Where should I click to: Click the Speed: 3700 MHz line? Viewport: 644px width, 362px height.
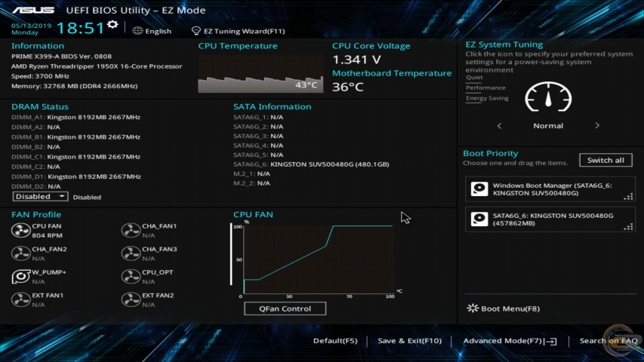pos(40,76)
